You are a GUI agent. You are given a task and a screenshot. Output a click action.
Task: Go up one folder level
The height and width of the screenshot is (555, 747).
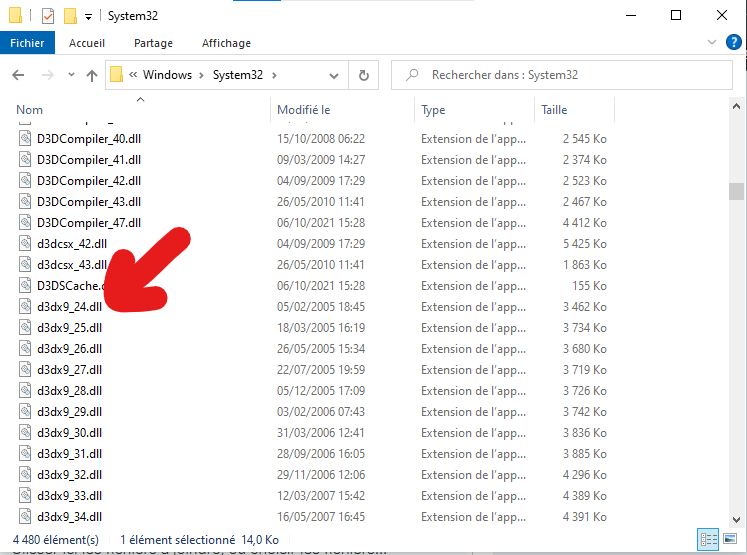(92, 75)
